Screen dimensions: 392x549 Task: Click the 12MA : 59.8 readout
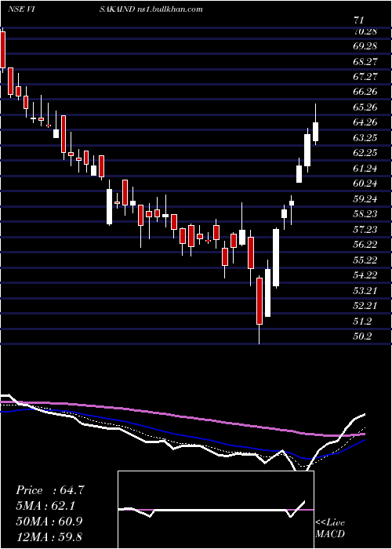[x=49, y=536]
